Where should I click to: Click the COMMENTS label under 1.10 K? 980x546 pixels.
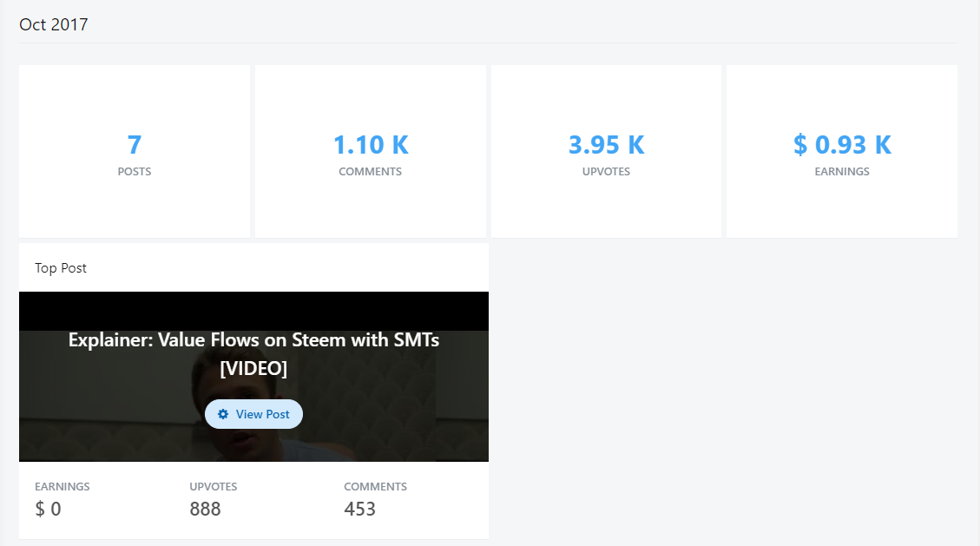[x=371, y=172]
